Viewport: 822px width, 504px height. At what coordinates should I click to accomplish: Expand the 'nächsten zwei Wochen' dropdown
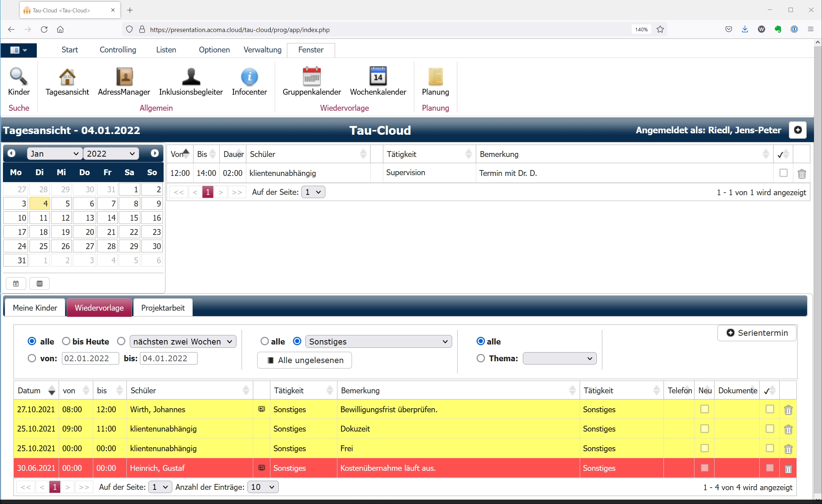pos(183,341)
